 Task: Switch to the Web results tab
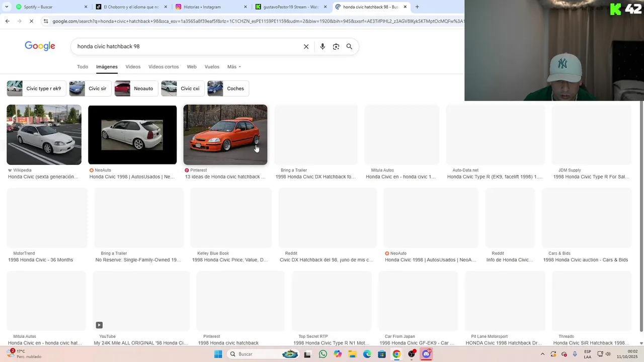click(192, 67)
